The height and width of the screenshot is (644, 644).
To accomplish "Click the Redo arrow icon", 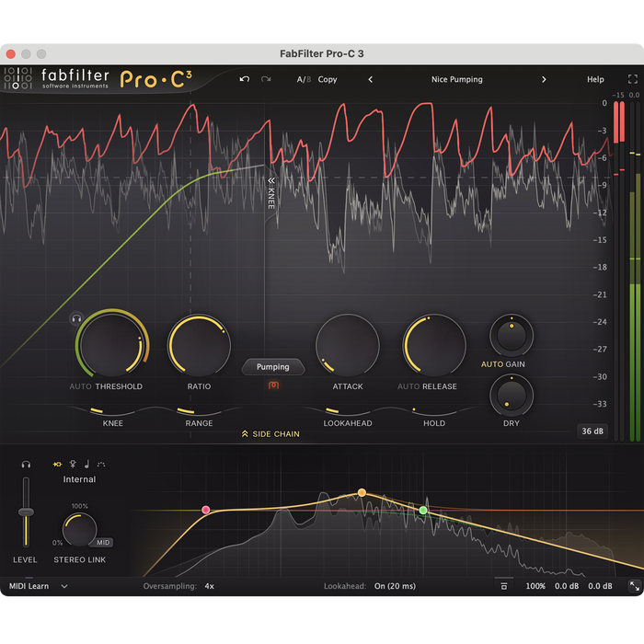I will (266, 79).
